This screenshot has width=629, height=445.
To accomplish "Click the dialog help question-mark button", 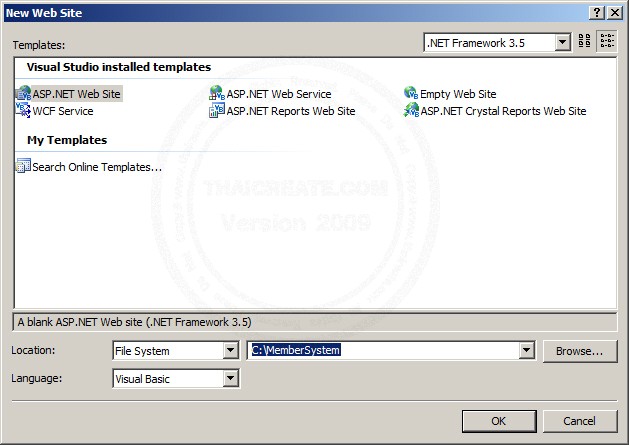I will (597, 13).
